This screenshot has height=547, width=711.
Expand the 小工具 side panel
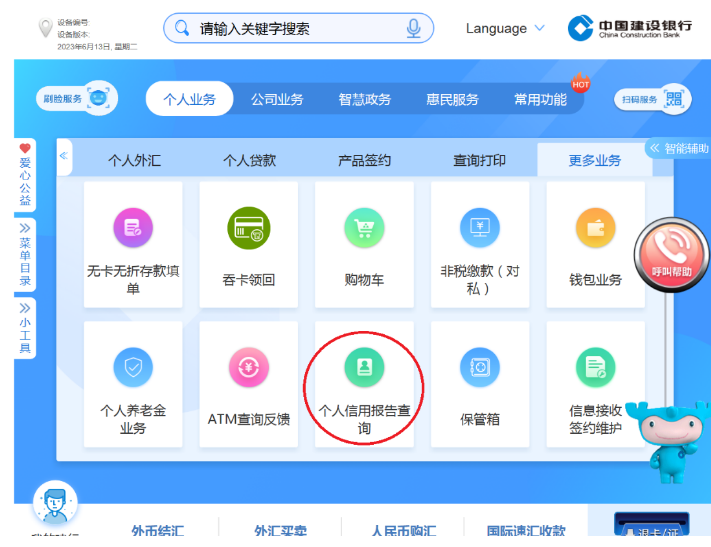(25, 328)
